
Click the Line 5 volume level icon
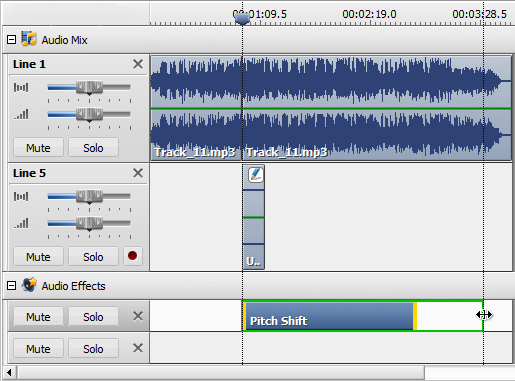(21, 223)
